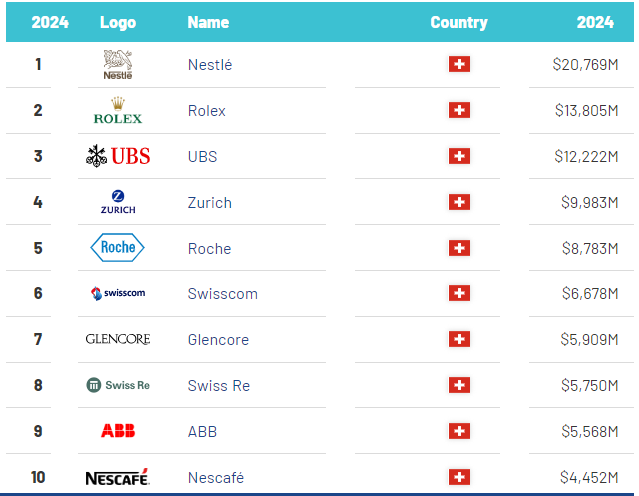Sort by the 2024 value column header
Image resolution: width=639 pixels, height=496 pixels.
595,22
